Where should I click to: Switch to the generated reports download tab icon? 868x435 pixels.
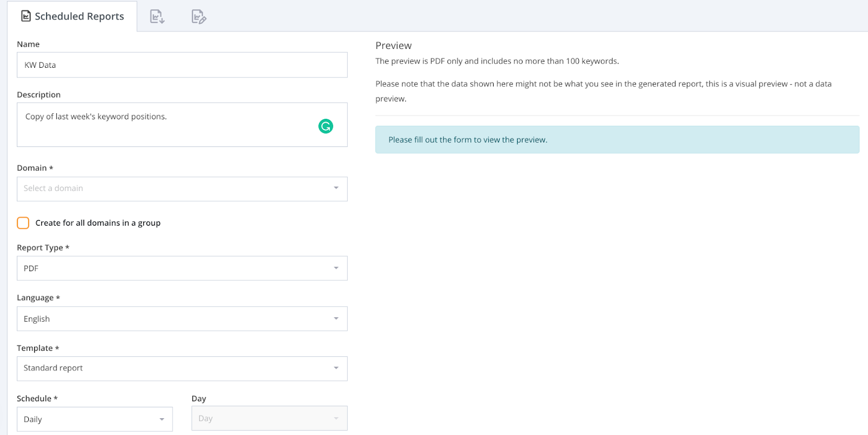tap(157, 17)
